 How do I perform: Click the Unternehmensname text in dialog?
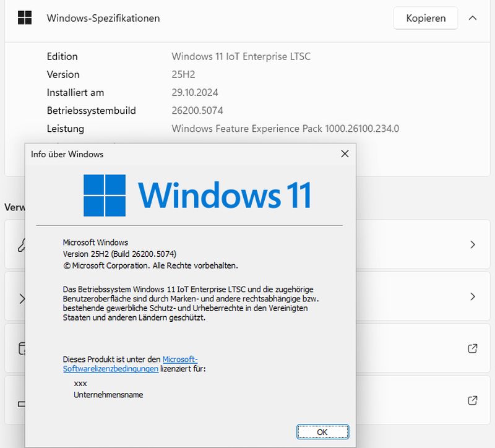pos(108,395)
